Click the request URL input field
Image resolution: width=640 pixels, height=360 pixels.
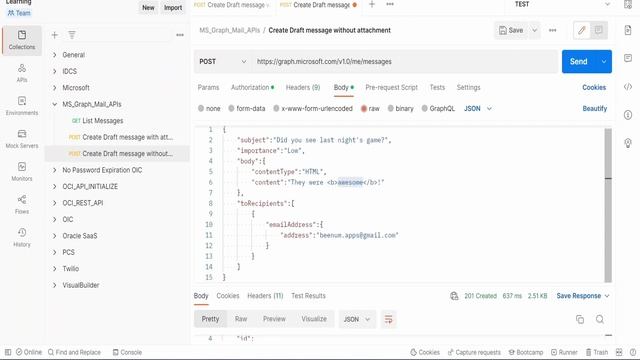[404, 62]
